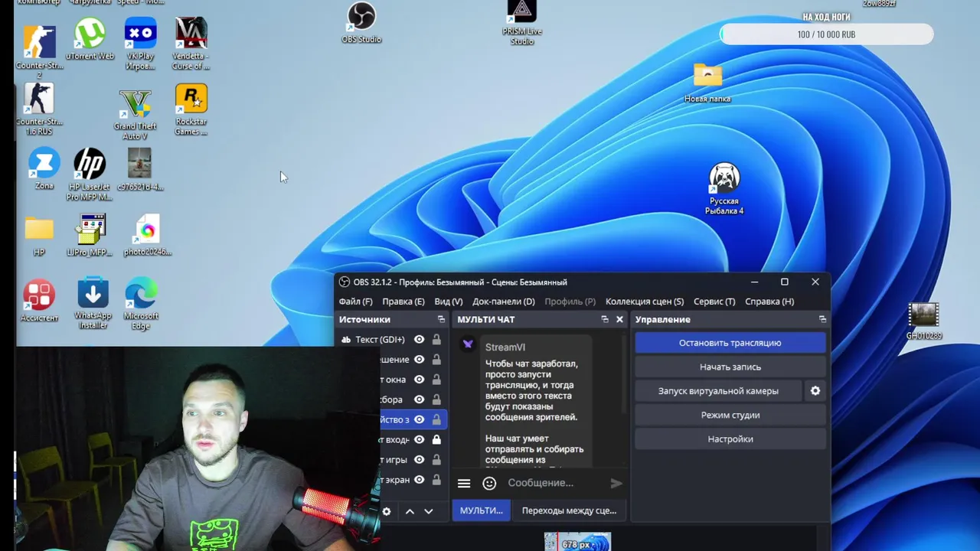Open the PRISM Live Studio desktop shortcut

click(522, 21)
